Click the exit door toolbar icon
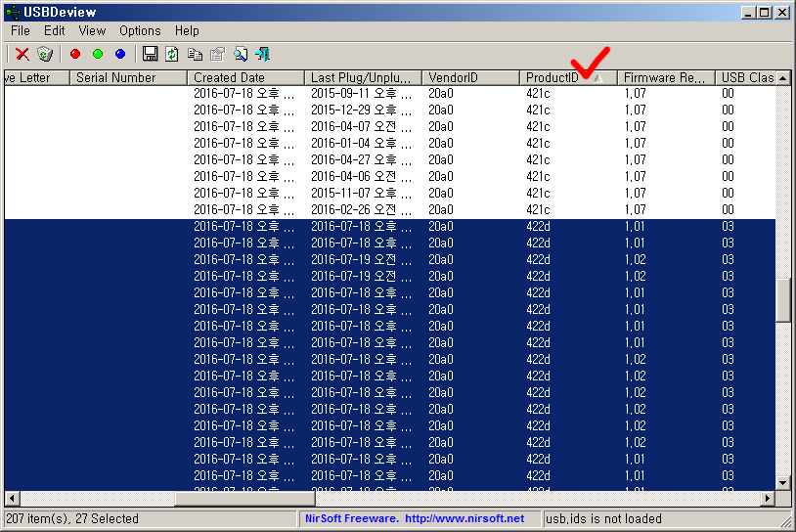 tap(262, 54)
